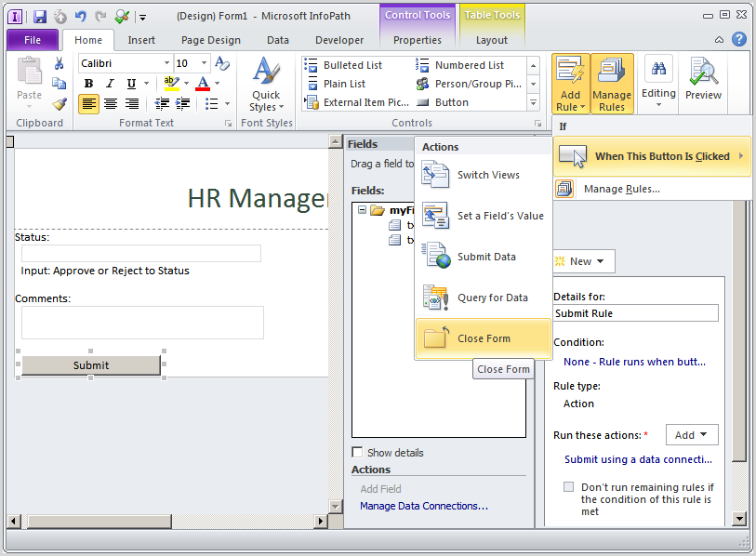Image resolution: width=756 pixels, height=556 pixels.
Task: Select When This Button Is Clicked
Action: 653,156
